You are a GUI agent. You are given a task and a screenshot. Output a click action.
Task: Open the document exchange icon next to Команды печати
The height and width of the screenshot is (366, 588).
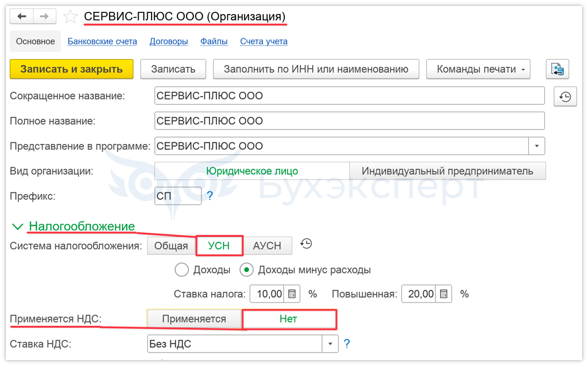pos(557,69)
